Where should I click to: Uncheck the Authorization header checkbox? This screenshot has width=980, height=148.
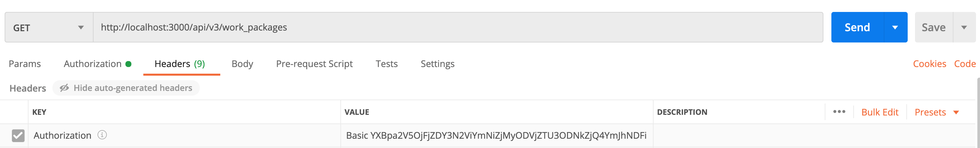click(x=18, y=135)
